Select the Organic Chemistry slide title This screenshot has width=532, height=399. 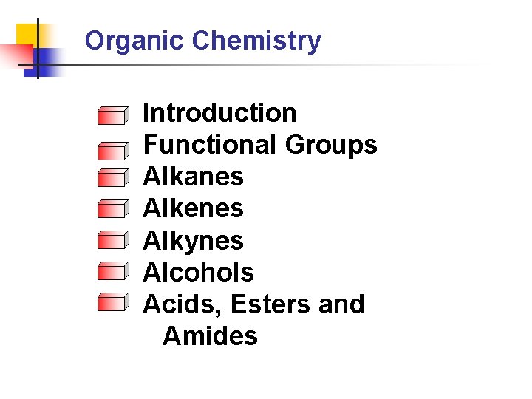(x=203, y=41)
